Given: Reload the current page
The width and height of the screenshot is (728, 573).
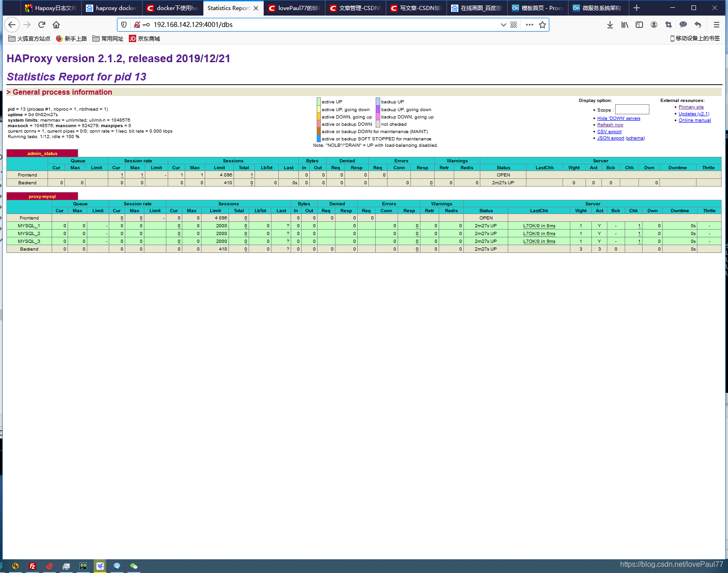Looking at the screenshot, I should [x=42, y=25].
